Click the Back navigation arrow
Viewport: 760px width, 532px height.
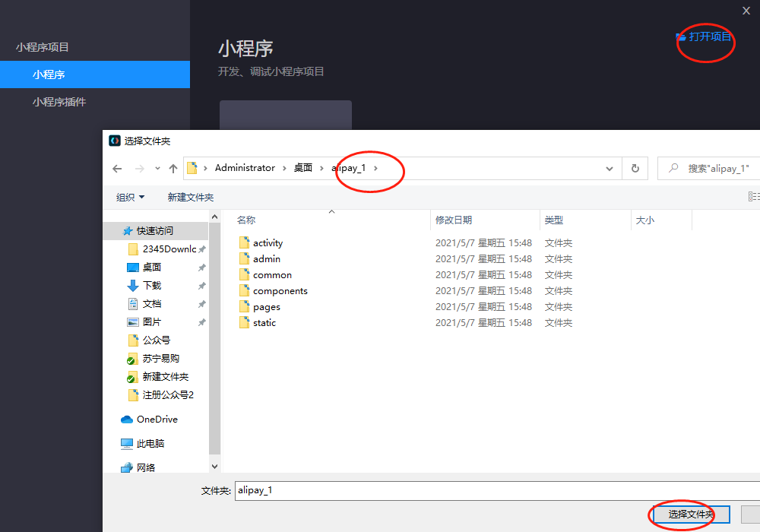pyautogui.click(x=116, y=169)
